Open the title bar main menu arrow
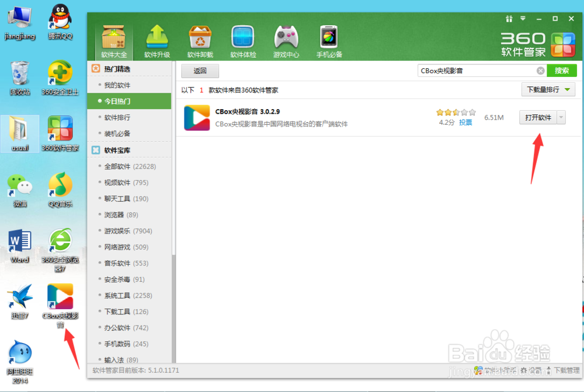Screen dimensions: 584x392 coord(523,18)
